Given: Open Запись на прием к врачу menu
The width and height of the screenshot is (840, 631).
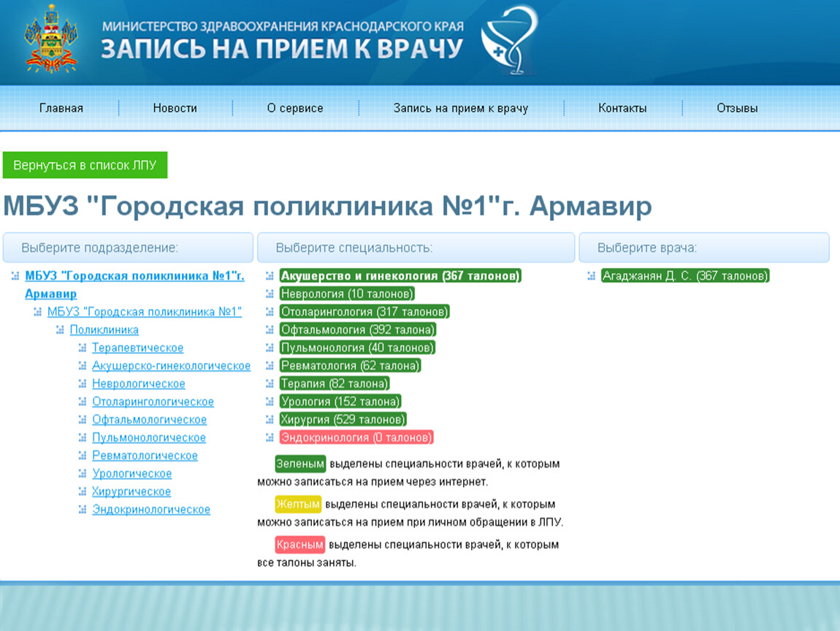Looking at the screenshot, I should coord(461,108).
